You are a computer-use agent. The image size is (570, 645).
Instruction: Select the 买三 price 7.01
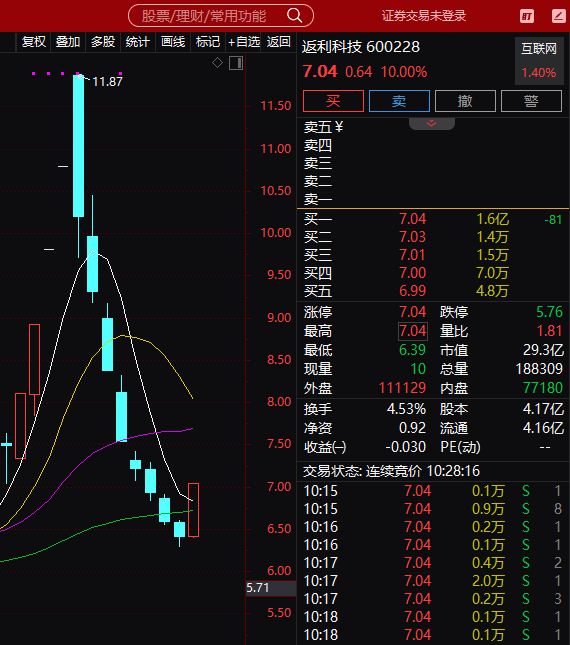click(x=412, y=255)
